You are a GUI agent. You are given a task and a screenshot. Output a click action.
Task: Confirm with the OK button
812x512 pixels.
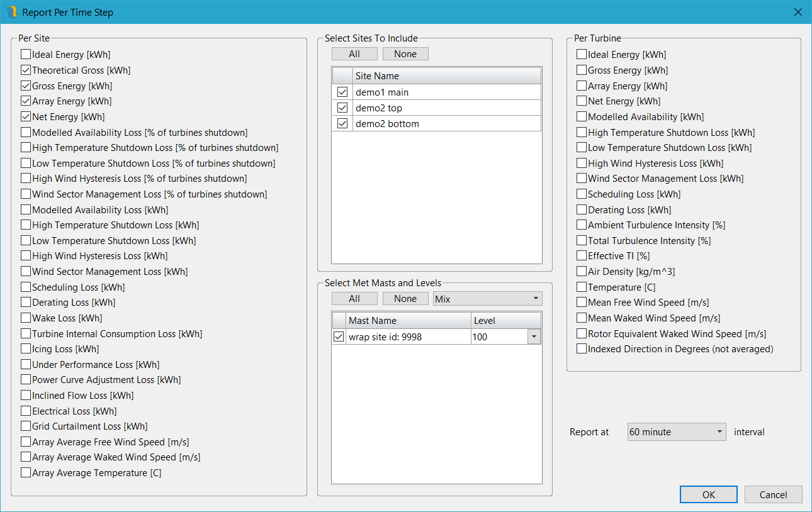tap(708, 494)
